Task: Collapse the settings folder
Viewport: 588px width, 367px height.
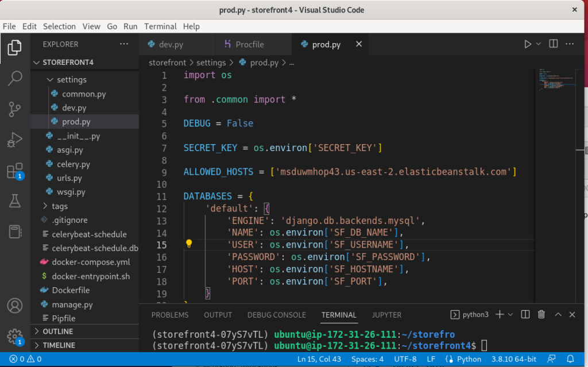Action: coord(72,80)
